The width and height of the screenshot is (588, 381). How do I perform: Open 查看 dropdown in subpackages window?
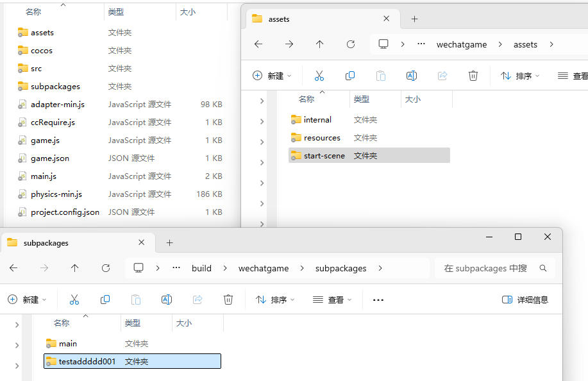332,300
